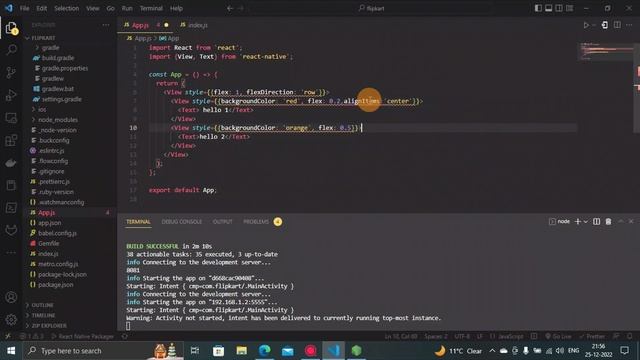Expand the TIMELINE section
This screenshot has width=640, height=360.
point(43,315)
